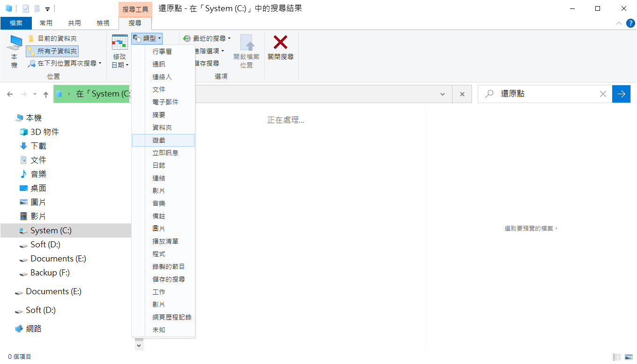This screenshot has height=364, width=637.
Task: Toggle 所有子資料夾 search scope
Action: pyautogui.click(x=52, y=51)
